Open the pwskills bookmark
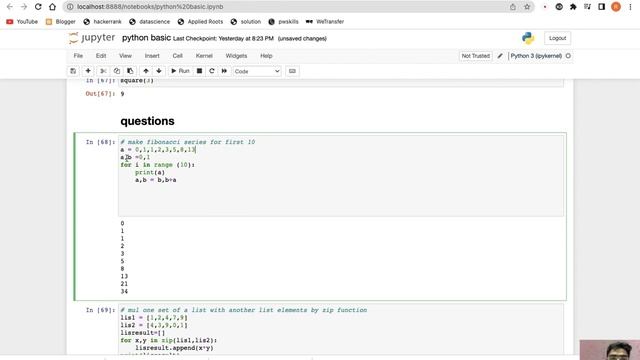This screenshot has height=360, width=640. pyautogui.click(x=283, y=22)
